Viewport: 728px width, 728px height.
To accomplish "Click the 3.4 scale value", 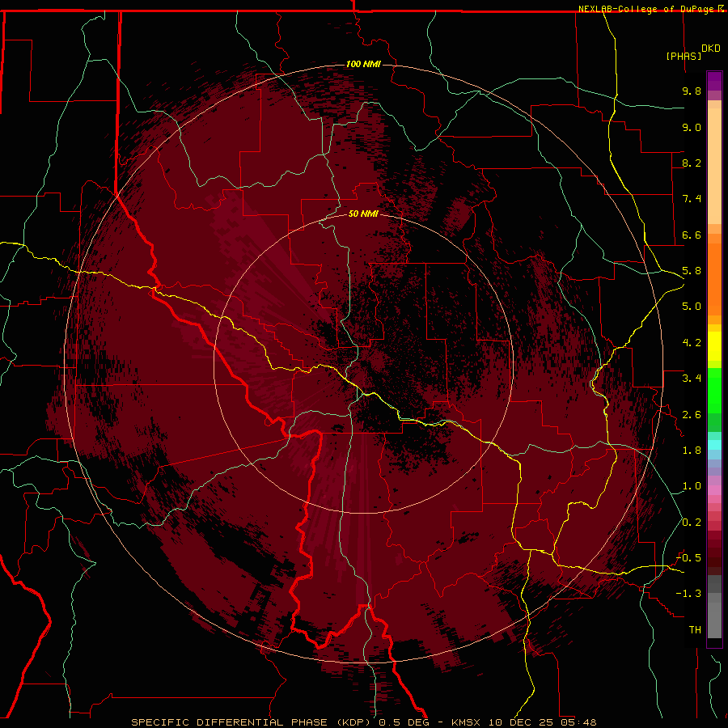I will point(692,379).
